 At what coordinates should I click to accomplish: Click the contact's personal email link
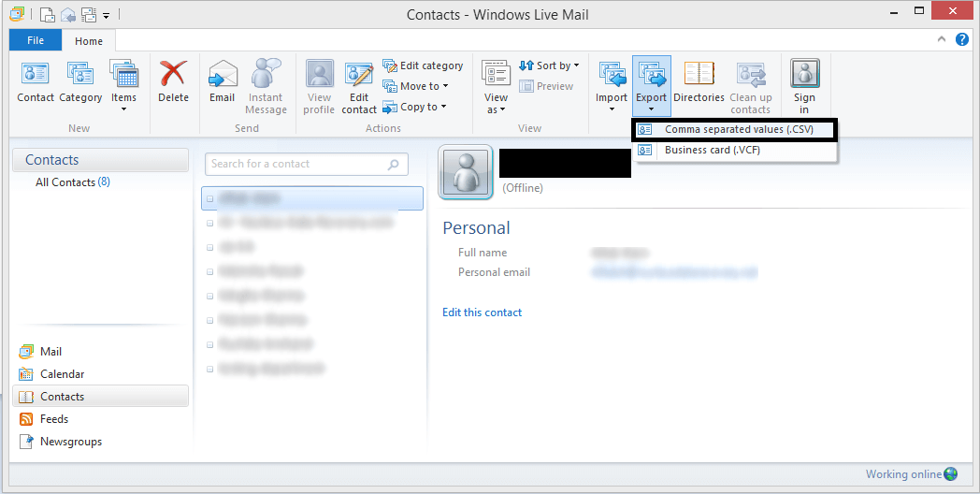click(673, 272)
